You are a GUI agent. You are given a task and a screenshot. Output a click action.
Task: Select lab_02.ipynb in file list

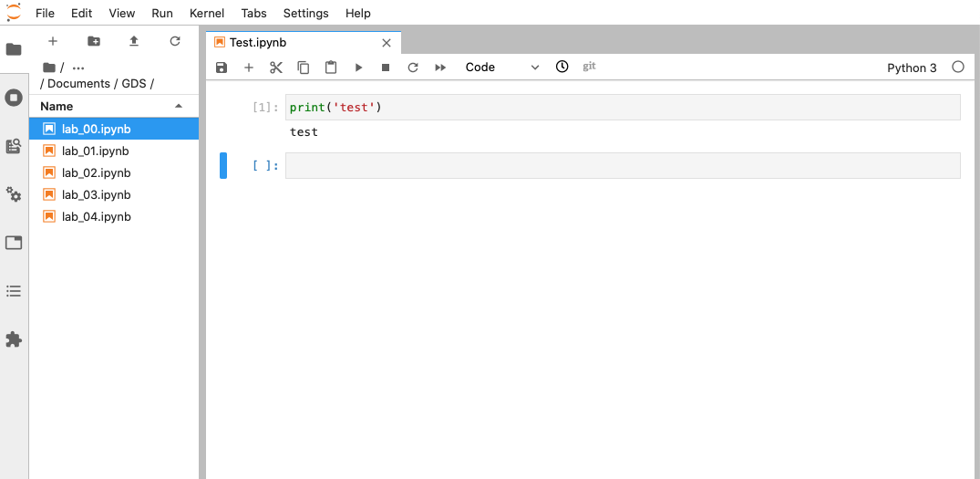[x=96, y=173]
